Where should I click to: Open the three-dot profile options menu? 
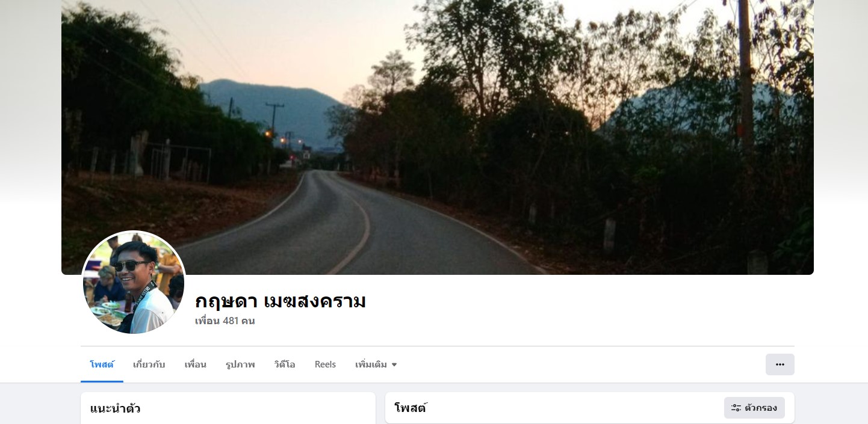coord(780,364)
